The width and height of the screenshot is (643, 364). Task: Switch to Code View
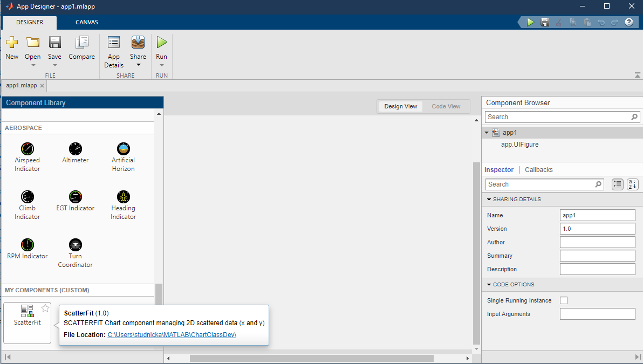(446, 106)
